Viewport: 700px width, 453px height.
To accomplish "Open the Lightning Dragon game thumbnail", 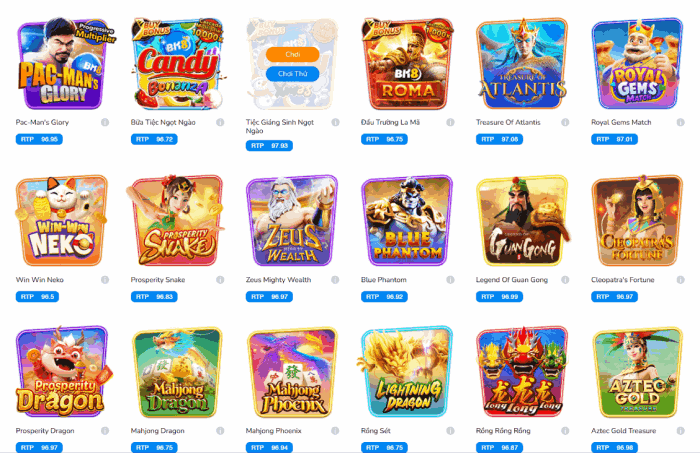I will 407,372.
